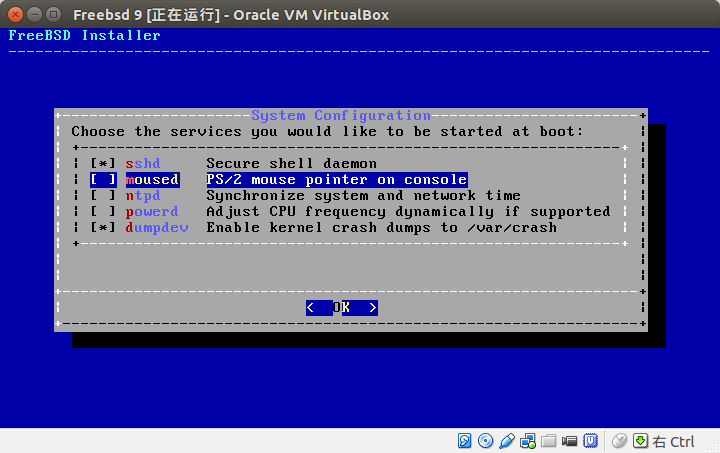Maximize the VirtualBox window

[x=54, y=15]
